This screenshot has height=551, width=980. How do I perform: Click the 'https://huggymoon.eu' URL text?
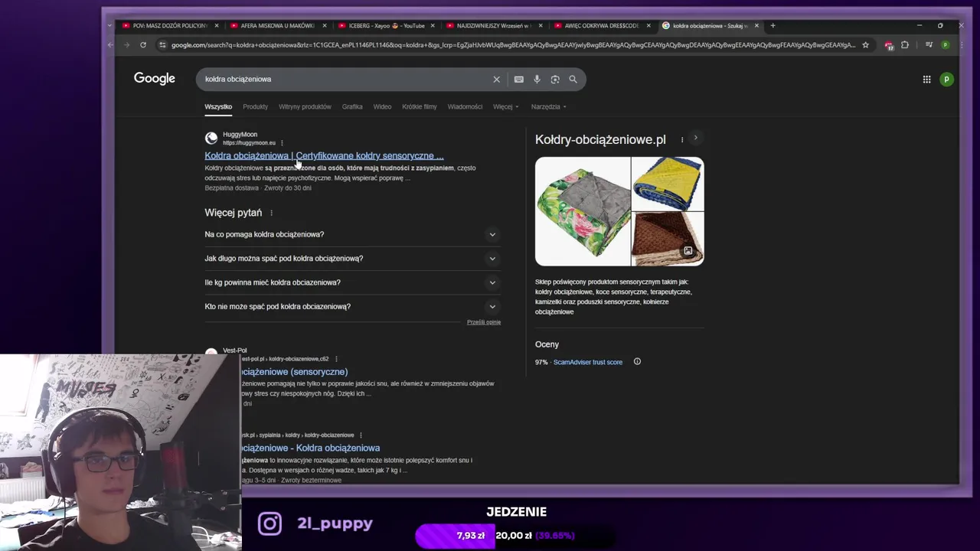coord(249,143)
